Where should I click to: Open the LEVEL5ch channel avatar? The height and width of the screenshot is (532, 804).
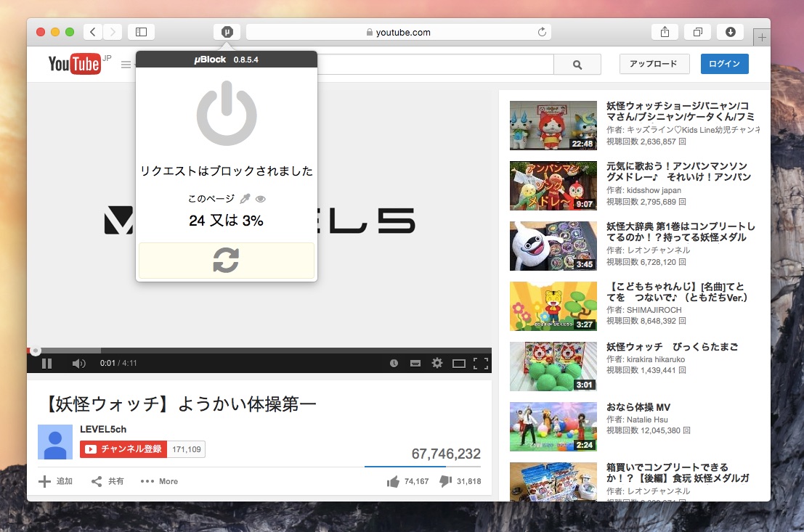[55, 442]
